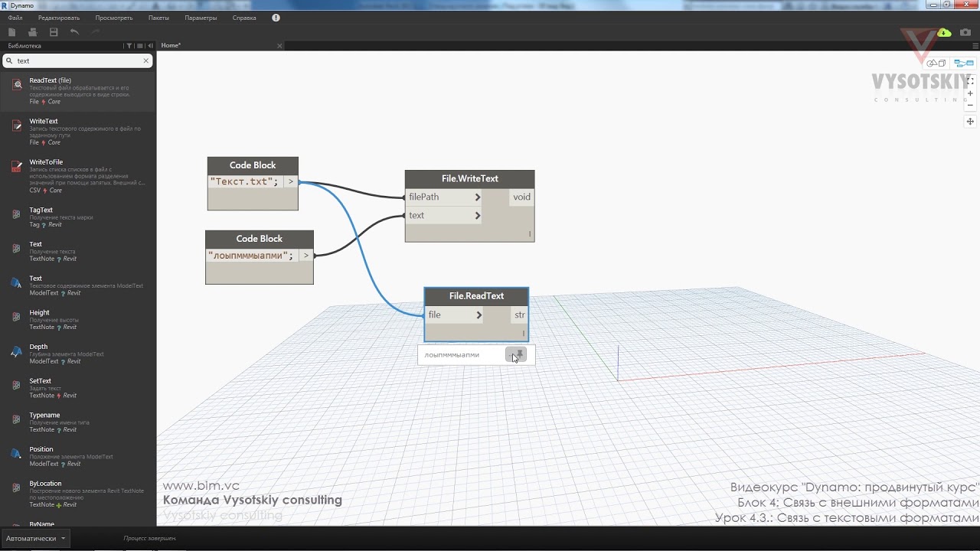Screen dimensions: 980x551
Task: Click the Height node icon
Action: (x=16, y=317)
